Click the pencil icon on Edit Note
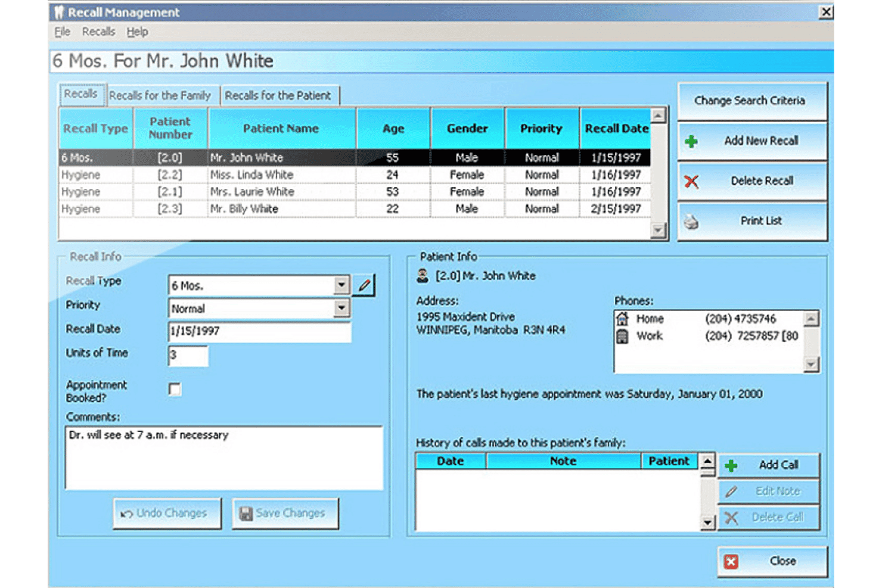The width and height of the screenshot is (882, 588). [731, 491]
